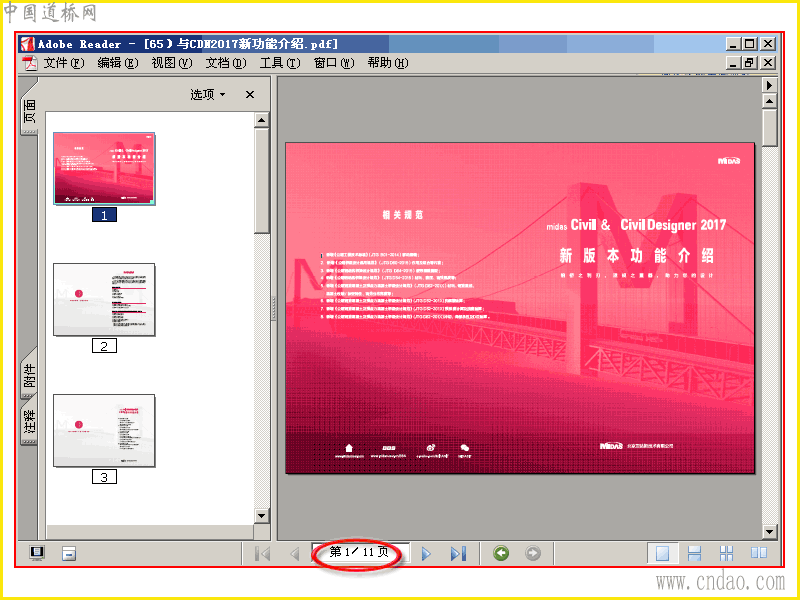Click document scroll down arrow
The width and height of the screenshot is (800, 600).
769,532
